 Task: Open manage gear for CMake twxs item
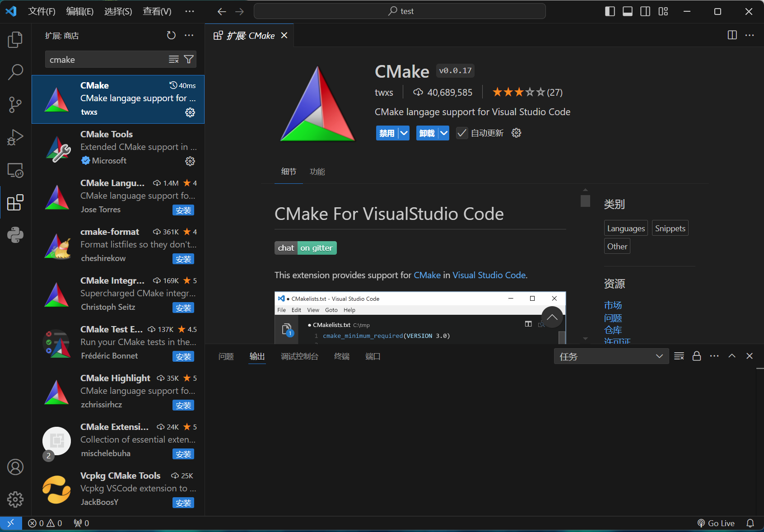(x=190, y=112)
